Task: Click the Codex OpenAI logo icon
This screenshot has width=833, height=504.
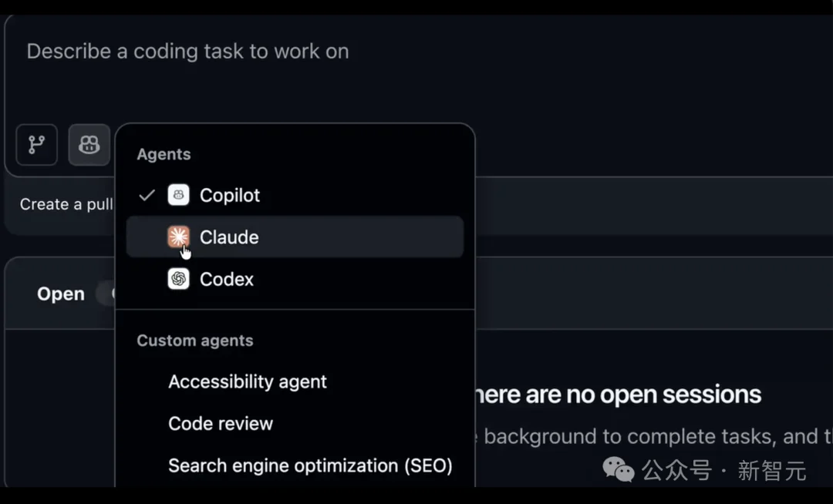Action: click(x=178, y=278)
